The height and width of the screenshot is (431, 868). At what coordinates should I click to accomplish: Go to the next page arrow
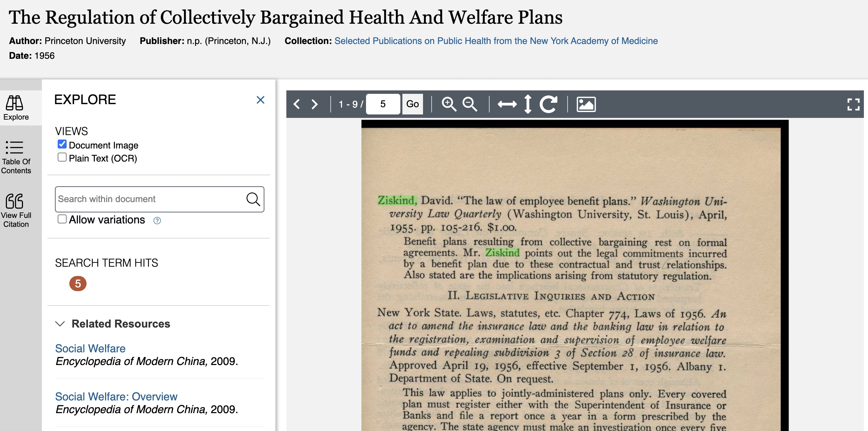click(314, 104)
